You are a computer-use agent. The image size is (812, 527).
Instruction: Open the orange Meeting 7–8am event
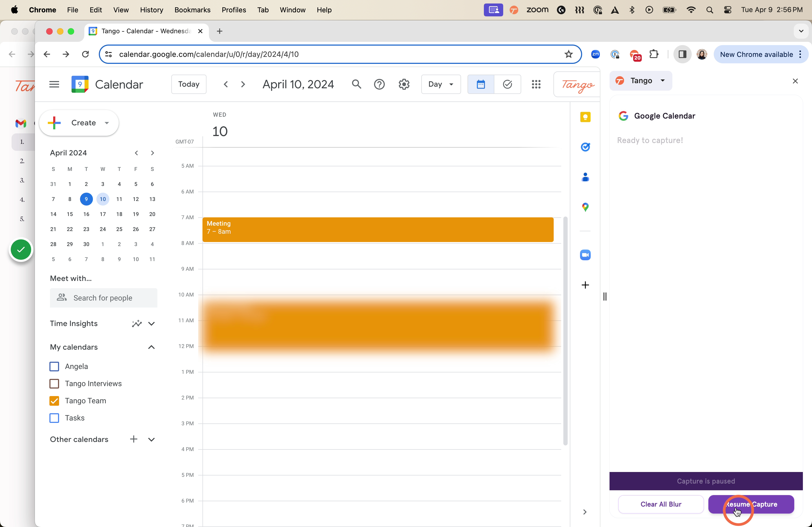tap(378, 229)
